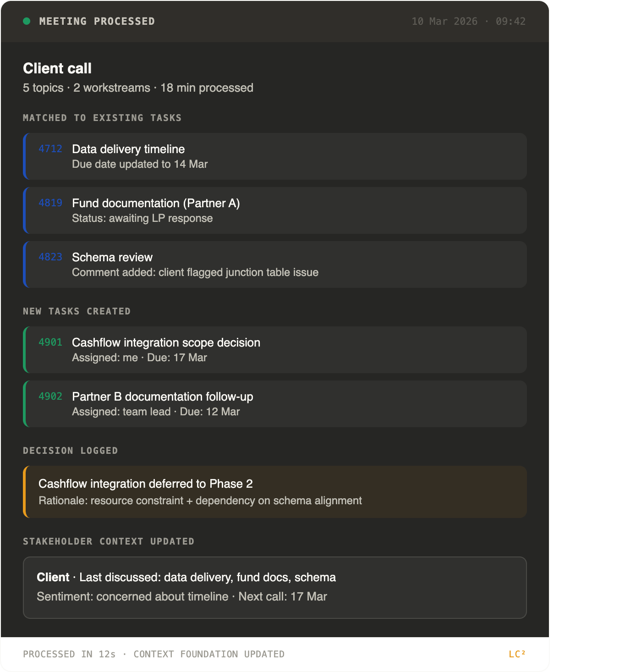The image size is (625, 672).
Task: Click the LC² logo in footer
Action: (517, 654)
